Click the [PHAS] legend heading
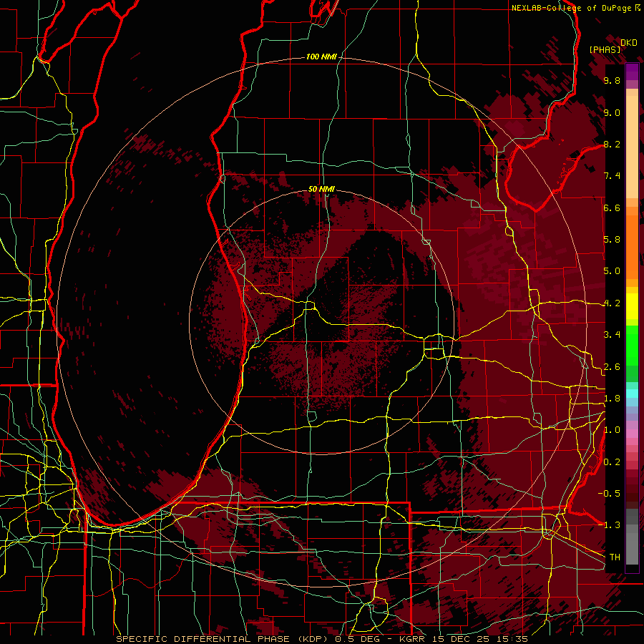The height and width of the screenshot is (644, 644). (605, 49)
